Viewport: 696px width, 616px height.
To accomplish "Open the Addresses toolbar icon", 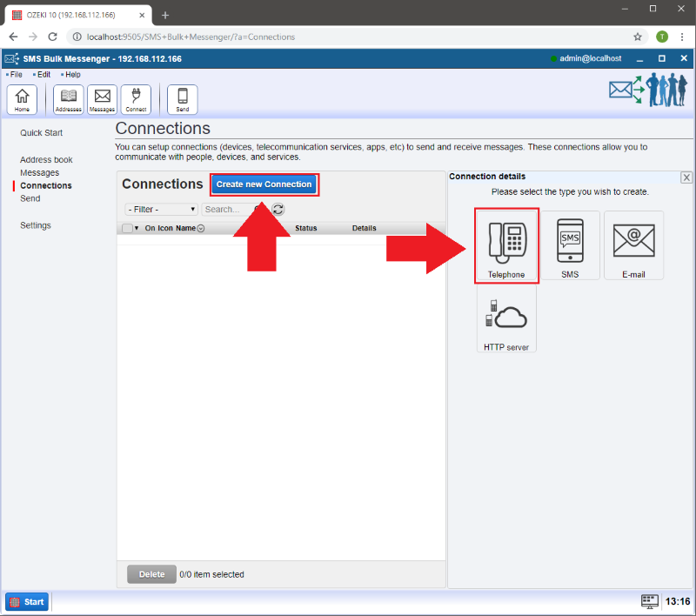I will [x=69, y=99].
